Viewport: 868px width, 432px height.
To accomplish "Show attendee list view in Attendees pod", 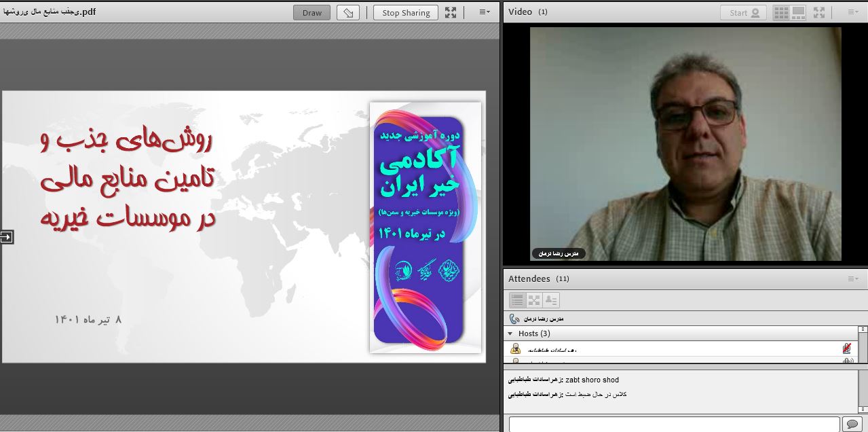I will (516, 300).
